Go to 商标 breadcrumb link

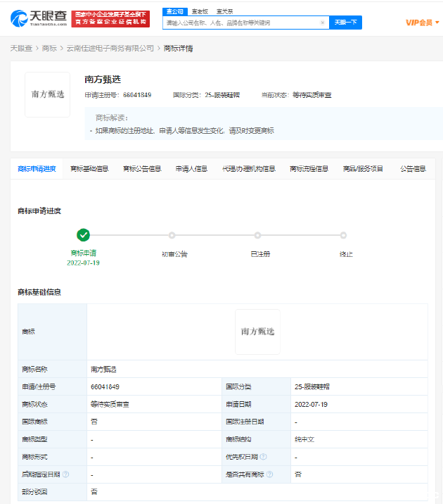coord(49,49)
